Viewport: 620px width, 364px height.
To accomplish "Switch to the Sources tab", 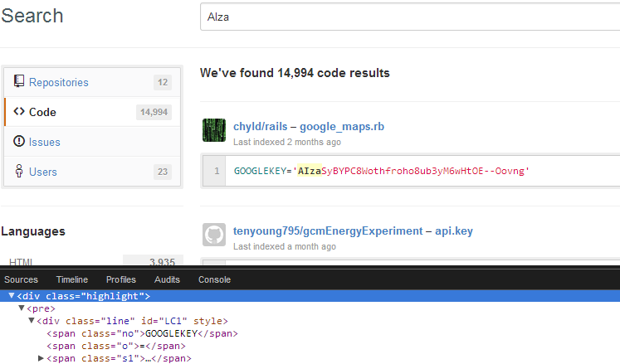I will coord(21,280).
